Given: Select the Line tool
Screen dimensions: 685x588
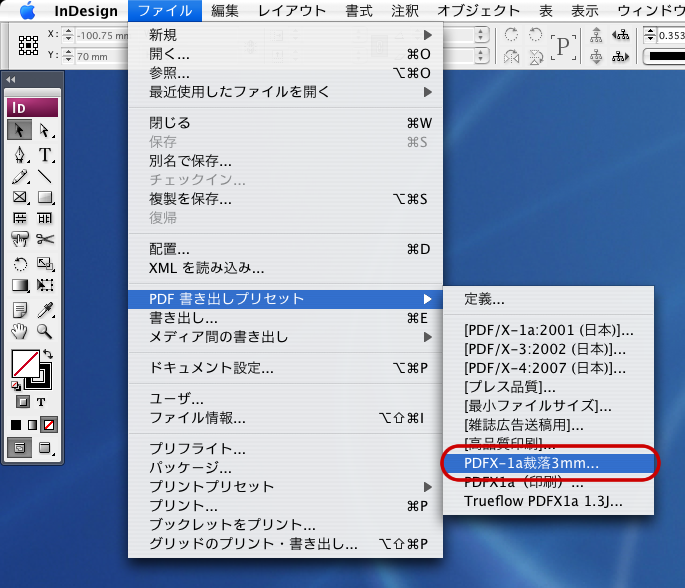Looking at the screenshot, I should click(x=45, y=176).
